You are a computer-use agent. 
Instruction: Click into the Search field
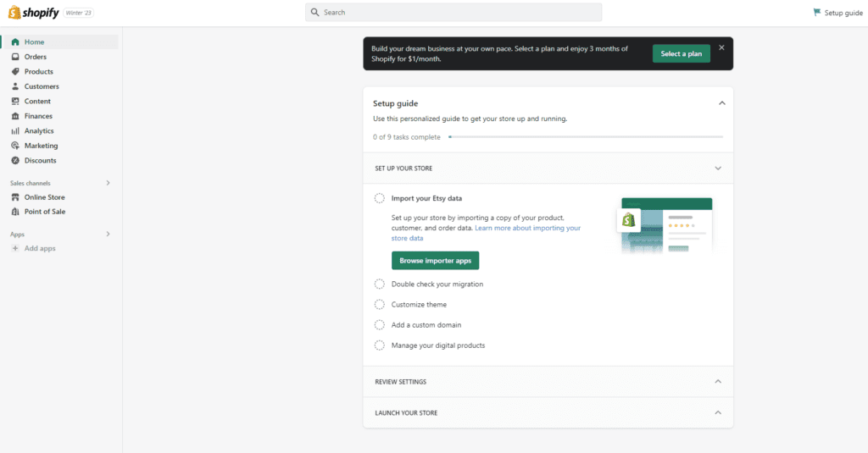[453, 12]
